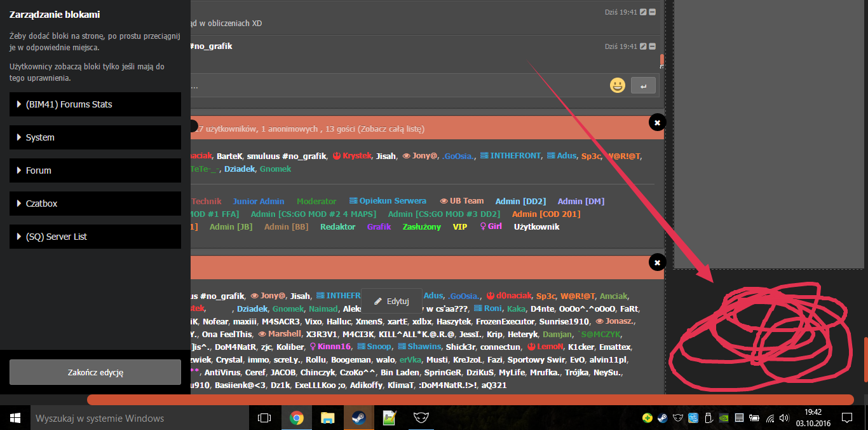Open File Explorer from the taskbar

(327, 418)
